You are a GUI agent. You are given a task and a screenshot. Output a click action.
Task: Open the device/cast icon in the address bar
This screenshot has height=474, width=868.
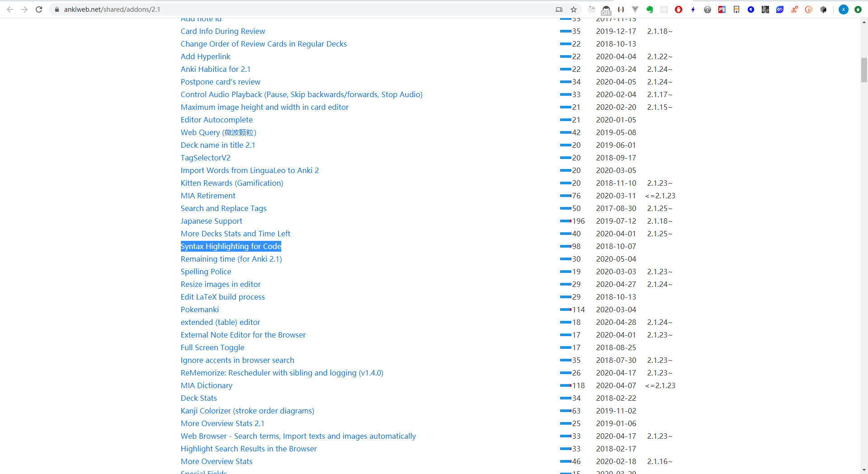[x=559, y=9]
